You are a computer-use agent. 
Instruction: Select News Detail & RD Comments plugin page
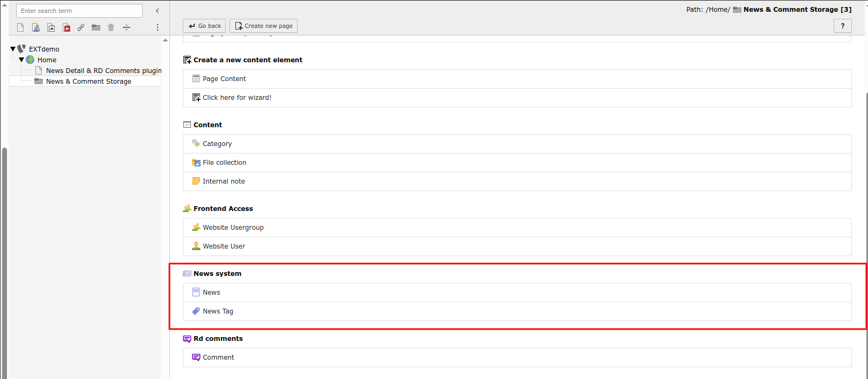pos(103,71)
